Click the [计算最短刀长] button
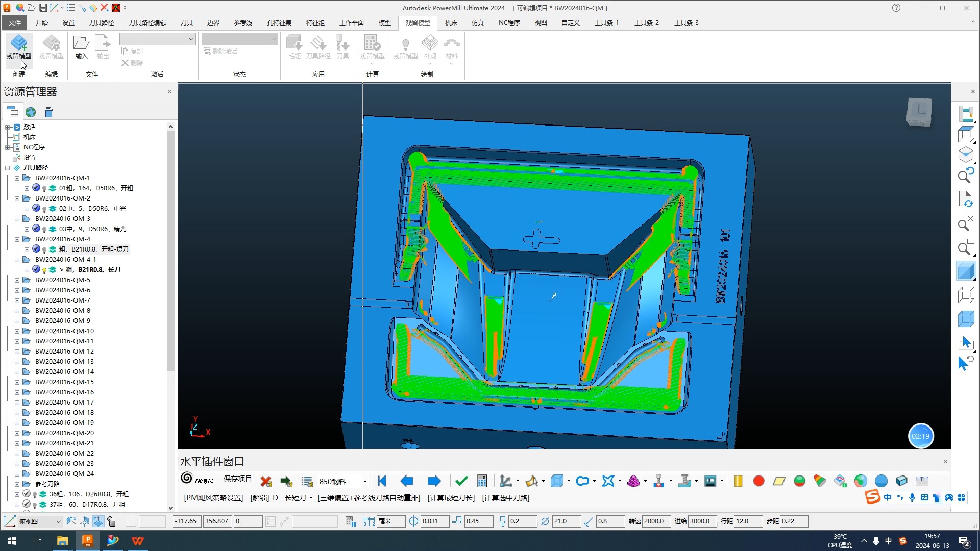 pos(451,498)
